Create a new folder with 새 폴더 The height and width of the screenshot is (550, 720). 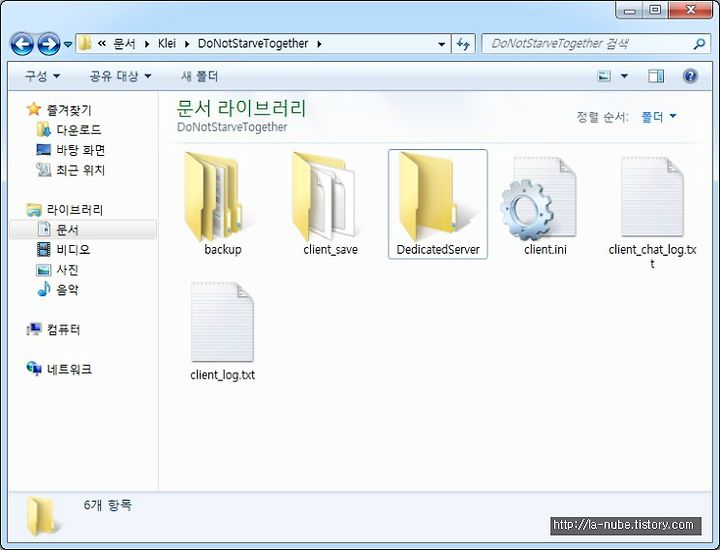[200, 76]
